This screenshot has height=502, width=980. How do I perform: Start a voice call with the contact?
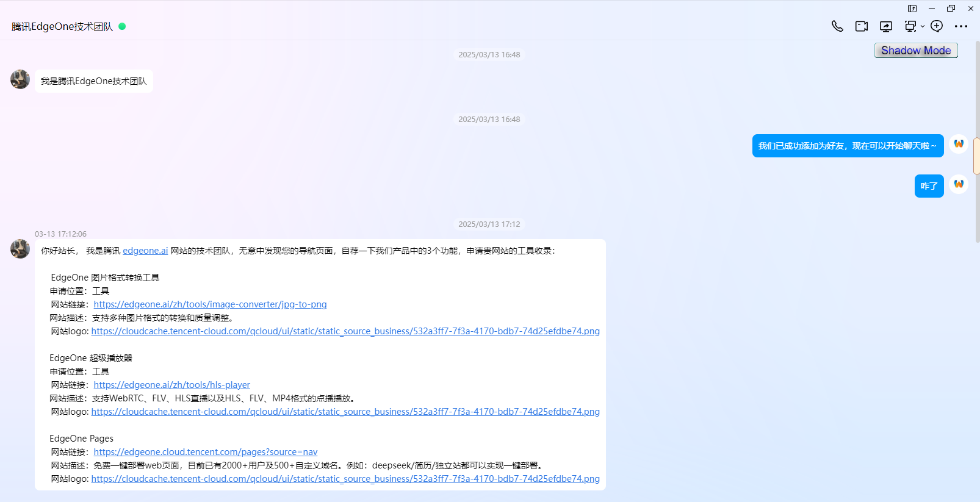pyautogui.click(x=837, y=26)
